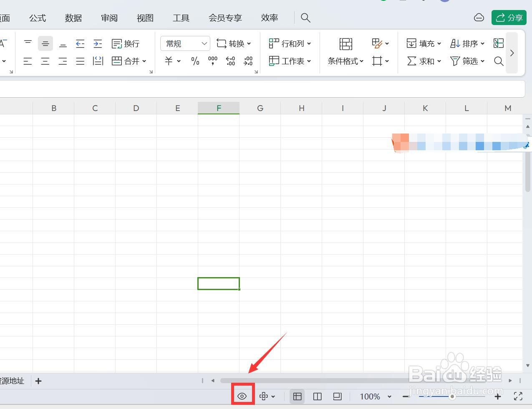The height and width of the screenshot is (409, 532).
Task: Apply percent style to the cell
Action: click(194, 61)
